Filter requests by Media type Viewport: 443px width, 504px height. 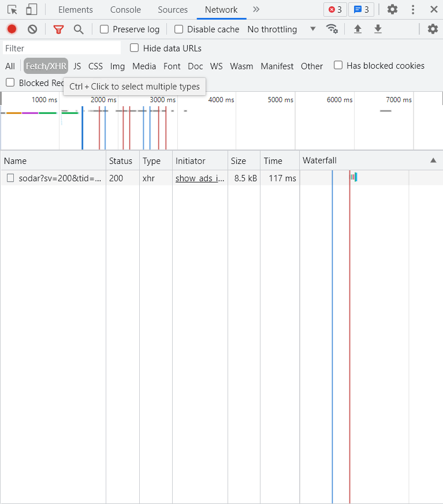coord(144,66)
